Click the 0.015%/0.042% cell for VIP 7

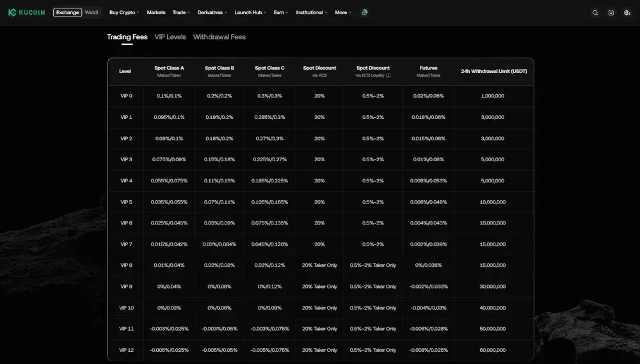(169, 244)
